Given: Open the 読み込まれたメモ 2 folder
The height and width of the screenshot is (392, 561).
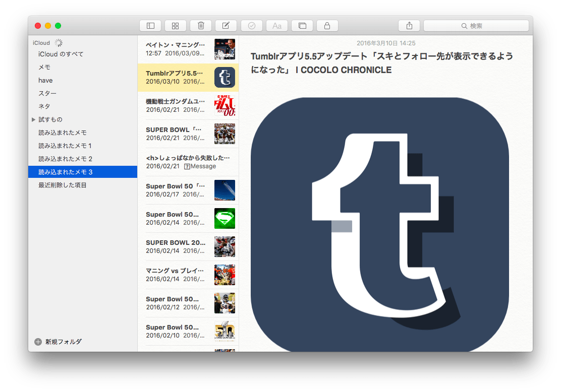Looking at the screenshot, I should [x=83, y=159].
